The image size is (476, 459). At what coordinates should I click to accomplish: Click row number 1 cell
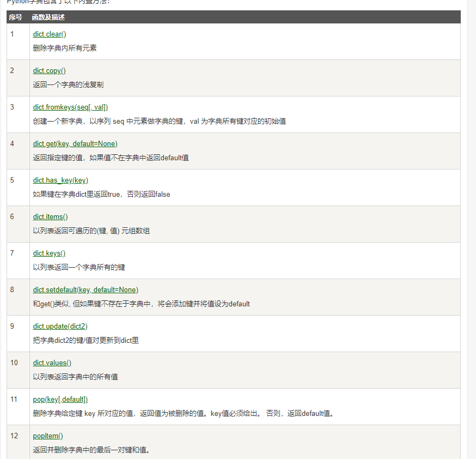18,41
